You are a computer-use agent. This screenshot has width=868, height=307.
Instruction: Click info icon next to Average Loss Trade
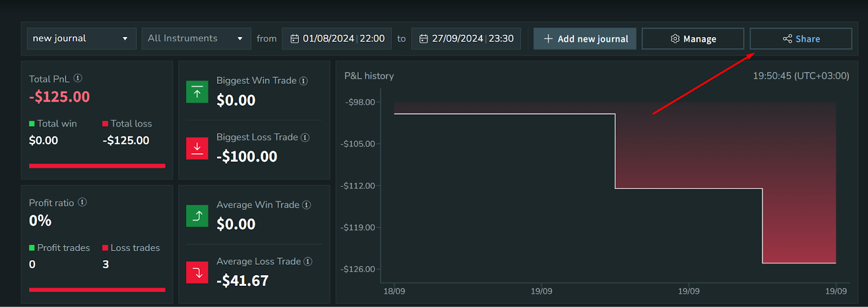pos(308,261)
